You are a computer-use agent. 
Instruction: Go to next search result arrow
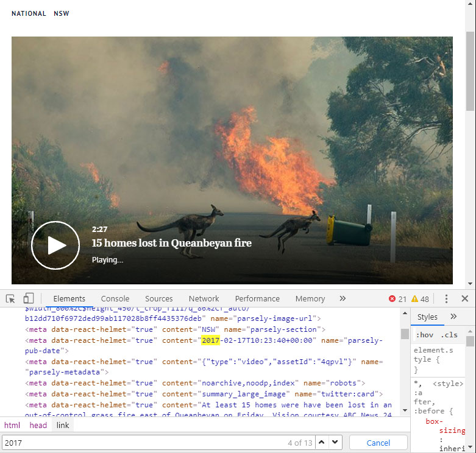[335, 443]
